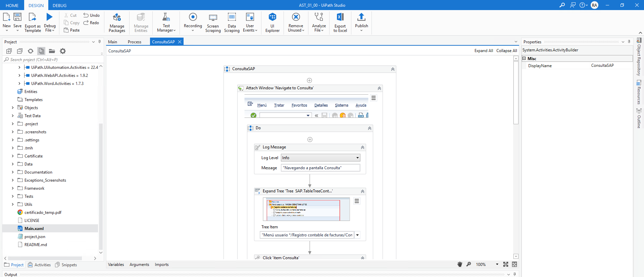Open the Snippets panel tab
Screen dimensions: 644x277
[x=66, y=265]
